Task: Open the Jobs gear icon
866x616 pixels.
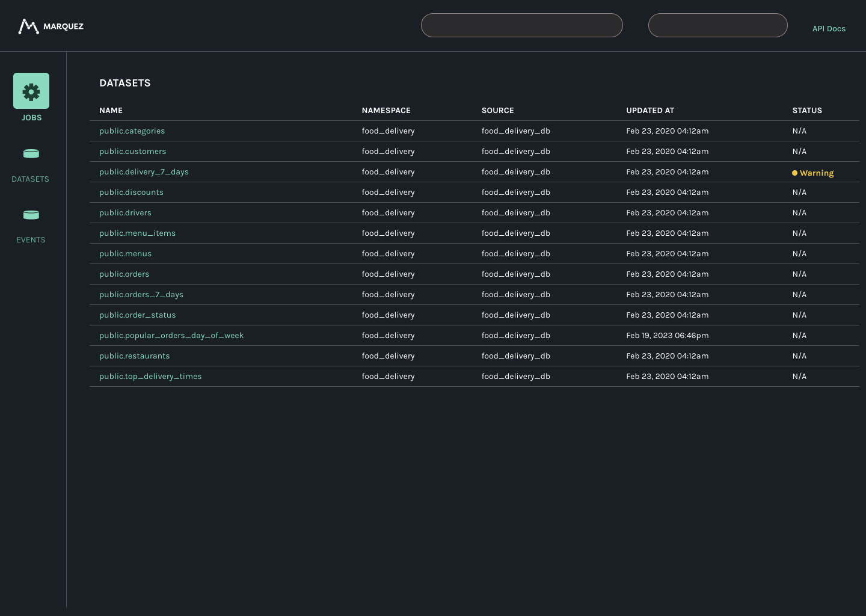Action: click(x=31, y=91)
